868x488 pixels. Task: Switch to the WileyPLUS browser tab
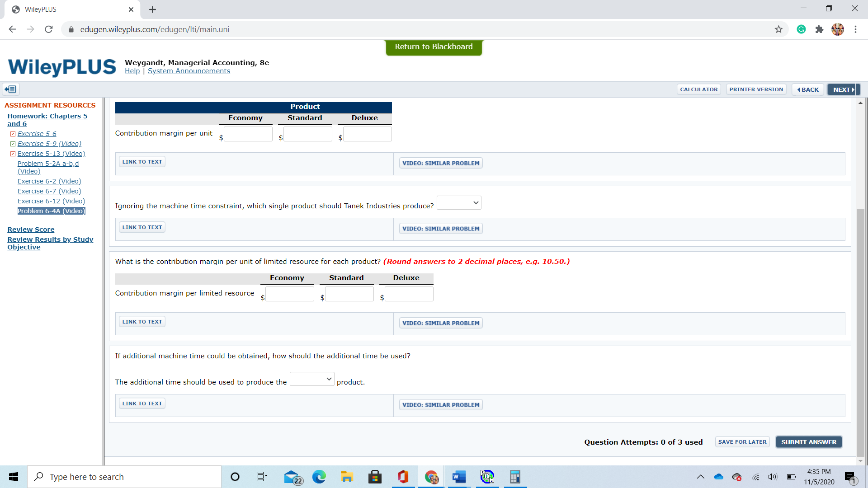click(68, 9)
